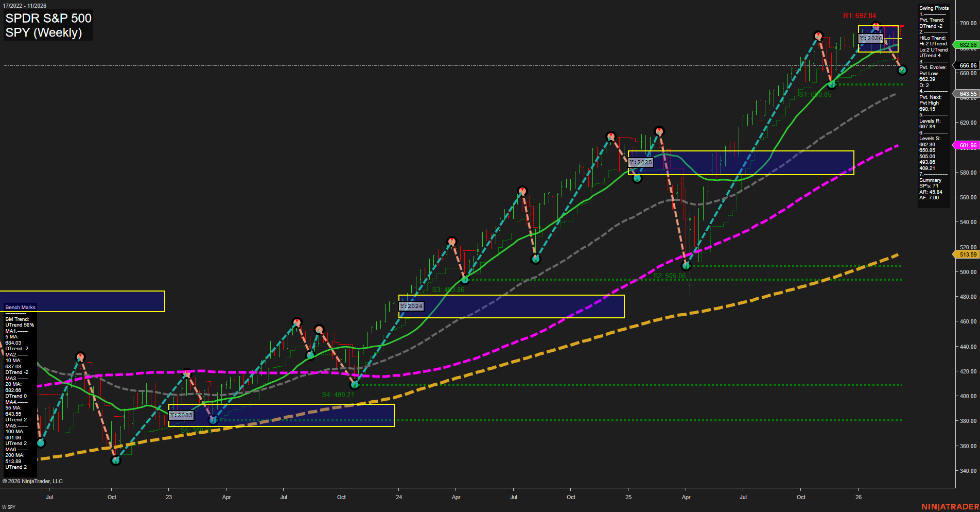This screenshot has width=980, height=512.
Task: Open the W SPY chart tab
Action: tap(9, 507)
